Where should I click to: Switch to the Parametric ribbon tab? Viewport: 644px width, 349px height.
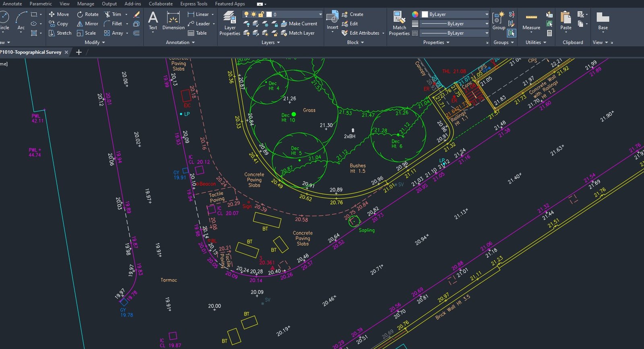tap(41, 4)
